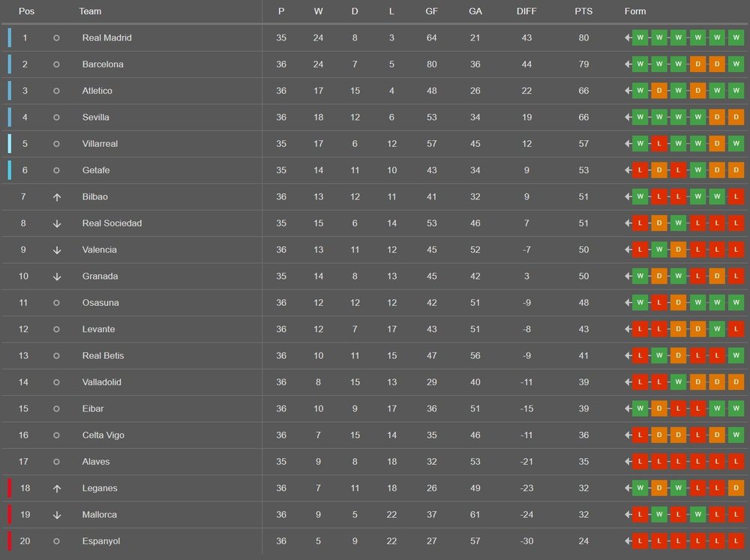Click Real Madrid's unchanged position circle icon
This screenshot has width=750, height=560.
tap(56, 37)
